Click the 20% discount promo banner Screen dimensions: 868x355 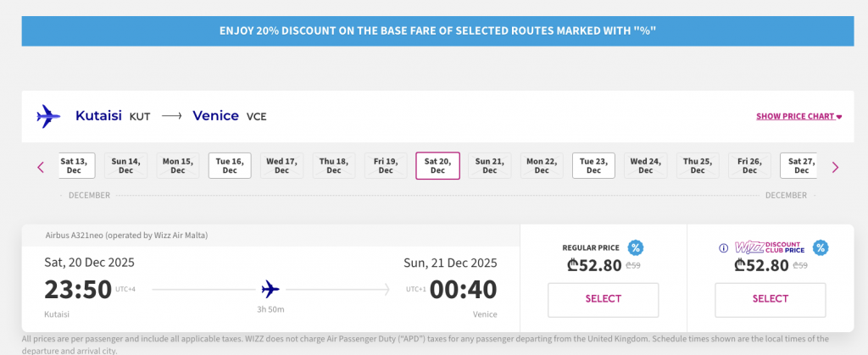pos(437,31)
